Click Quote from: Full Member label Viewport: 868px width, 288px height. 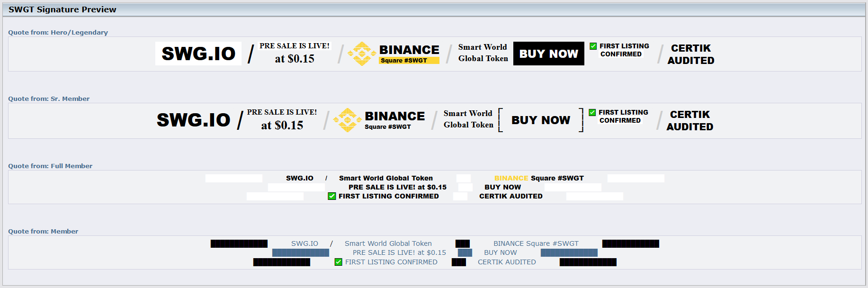[x=50, y=166]
